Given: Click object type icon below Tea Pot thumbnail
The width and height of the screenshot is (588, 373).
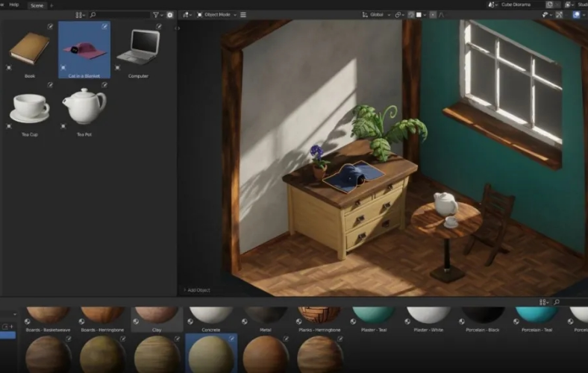Looking at the screenshot, I should pos(63,126).
